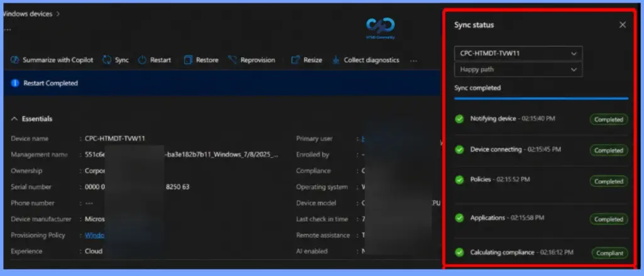Click green check icon for Device connecting
Screen dimensions: 644x276
coord(460,150)
